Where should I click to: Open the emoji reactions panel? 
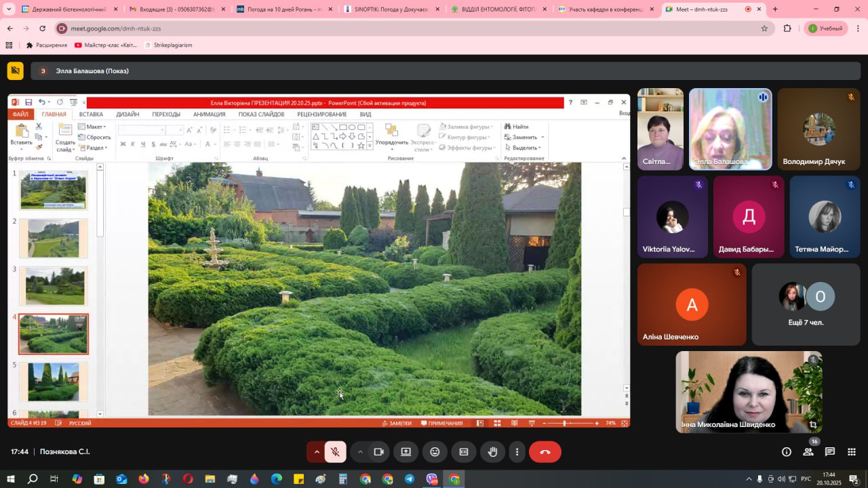point(435,452)
